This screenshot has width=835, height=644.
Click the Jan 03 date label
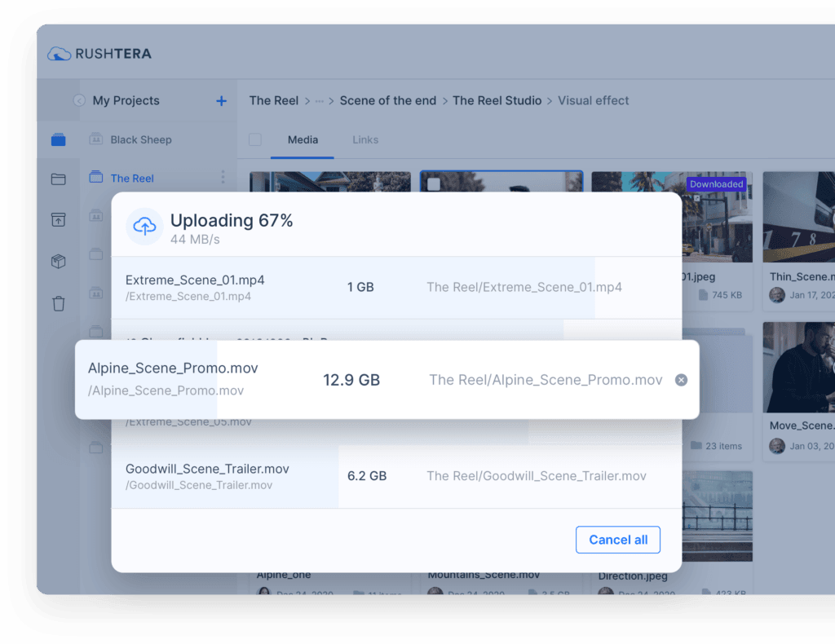(812, 446)
